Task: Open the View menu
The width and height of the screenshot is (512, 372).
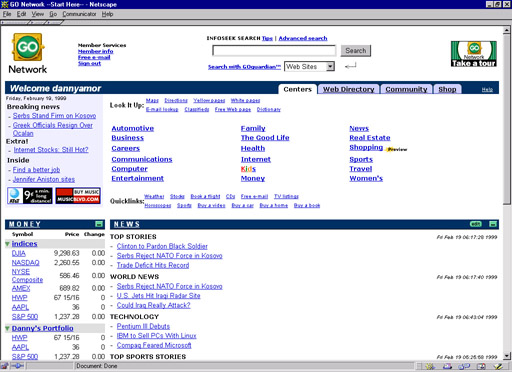Action: [38, 14]
